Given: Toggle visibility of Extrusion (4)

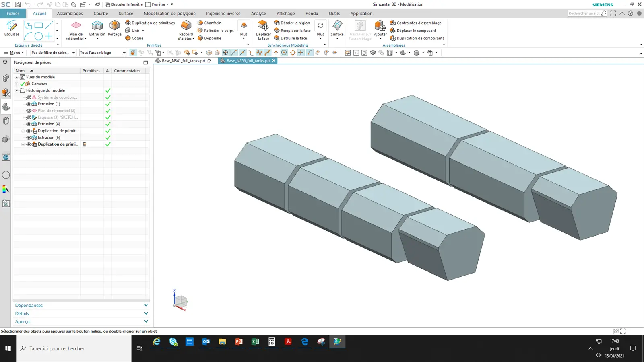Looking at the screenshot, I should pyautogui.click(x=29, y=124).
